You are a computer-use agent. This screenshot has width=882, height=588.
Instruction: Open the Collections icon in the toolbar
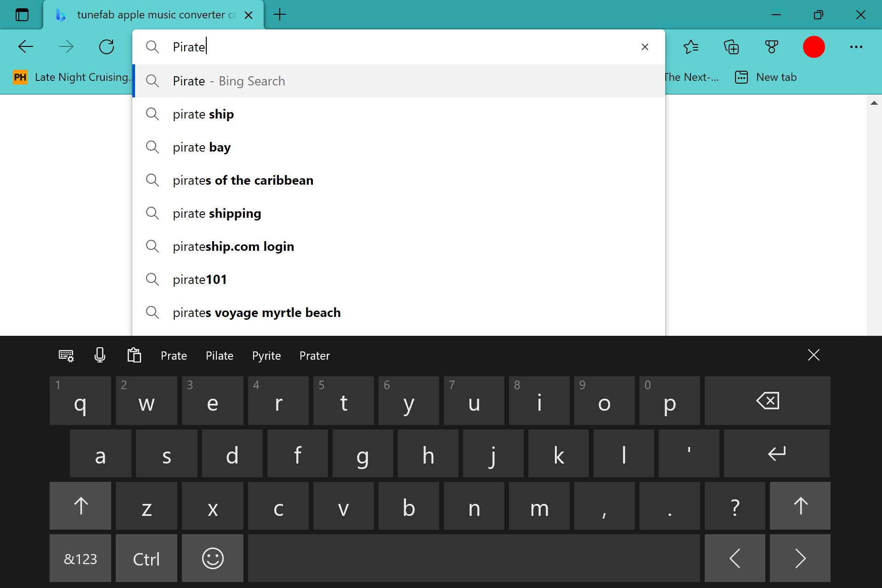tap(731, 47)
